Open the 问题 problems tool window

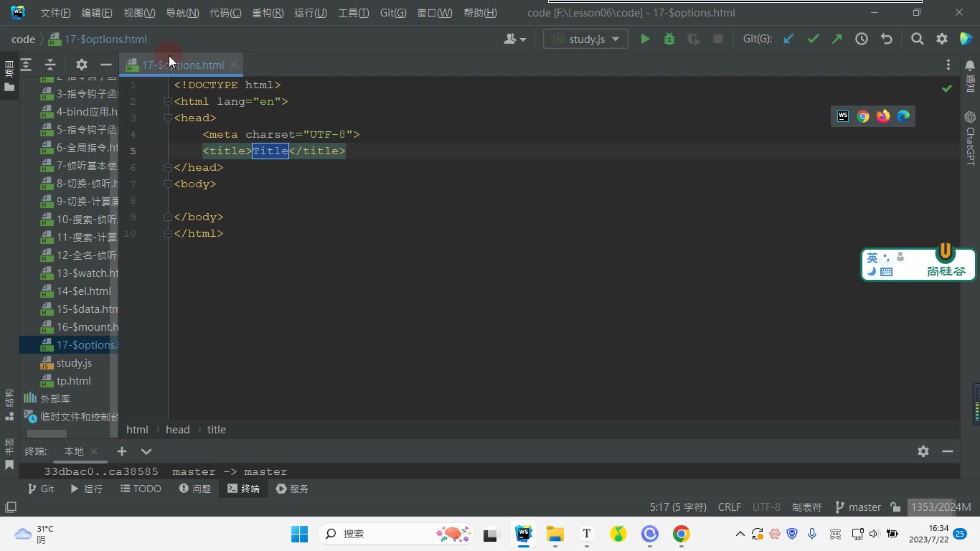click(195, 489)
